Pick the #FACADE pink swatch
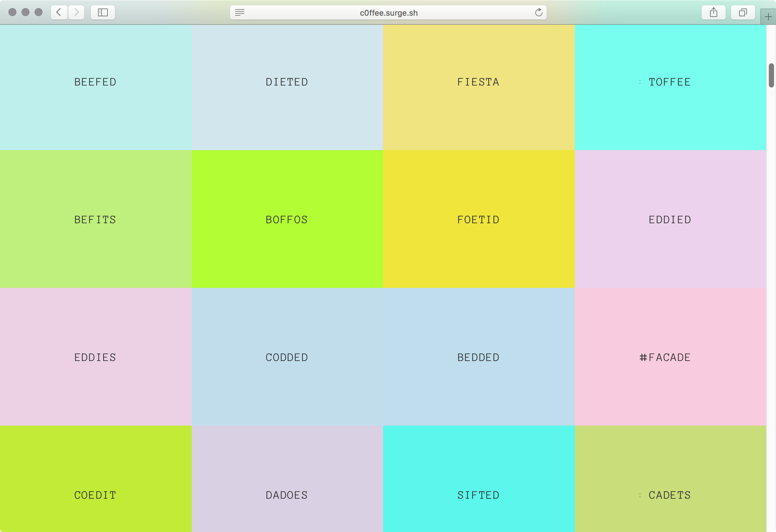The width and height of the screenshot is (776, 532). pos(671,357)
